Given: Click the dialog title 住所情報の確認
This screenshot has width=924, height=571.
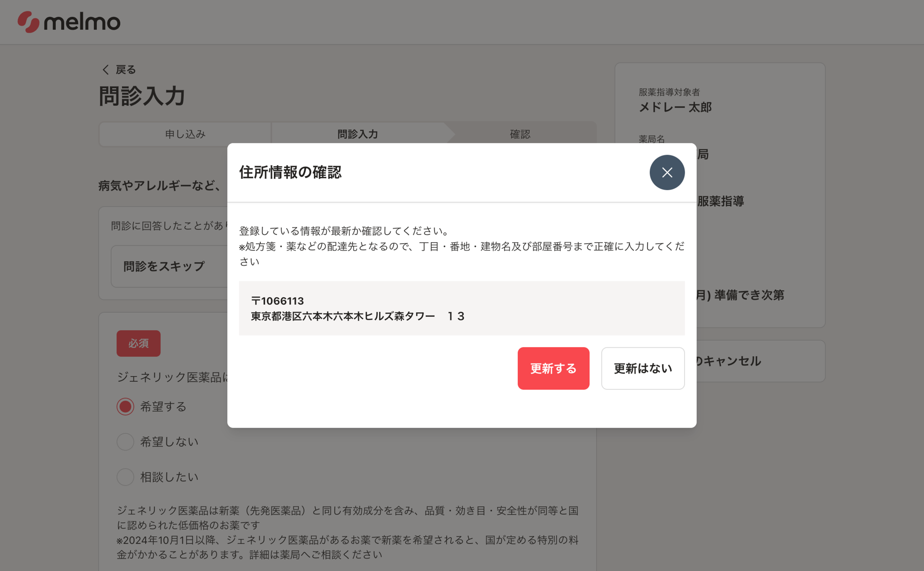Looking at the screenshot, I should coord(290,172).
